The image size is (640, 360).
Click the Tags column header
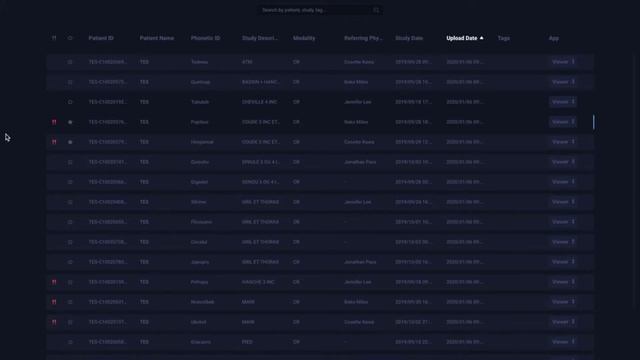504,38
